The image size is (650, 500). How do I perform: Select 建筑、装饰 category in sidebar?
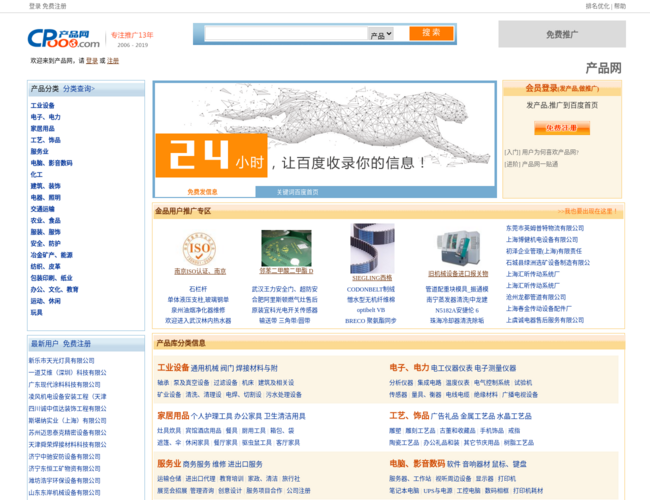point(46,186)
